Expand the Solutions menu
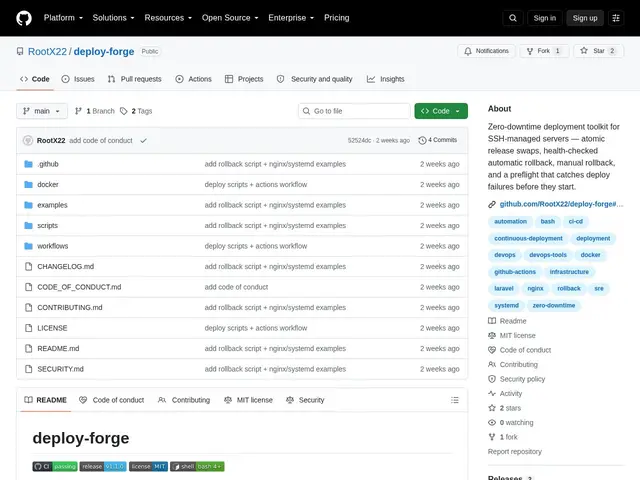 click(113, 18)
